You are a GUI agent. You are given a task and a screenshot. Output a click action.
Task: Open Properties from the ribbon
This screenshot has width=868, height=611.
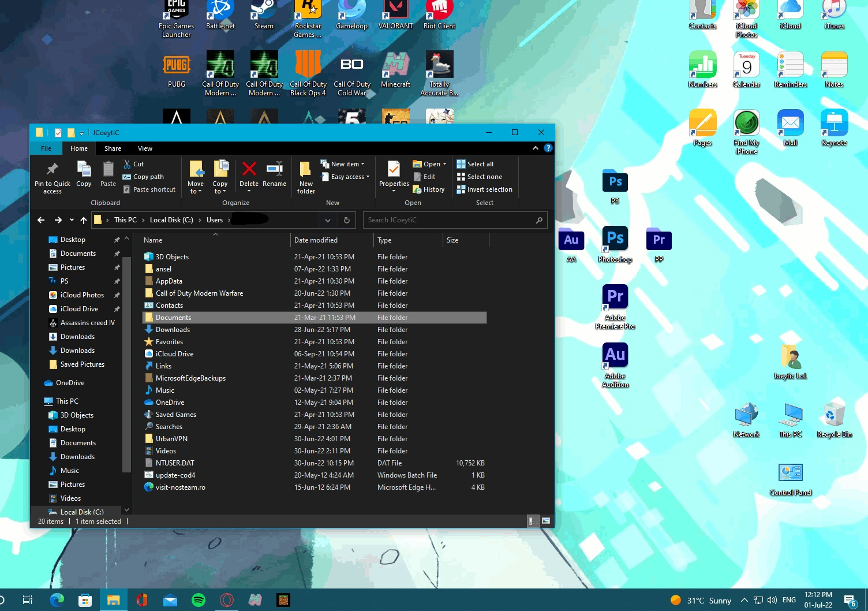coord(394,171)
